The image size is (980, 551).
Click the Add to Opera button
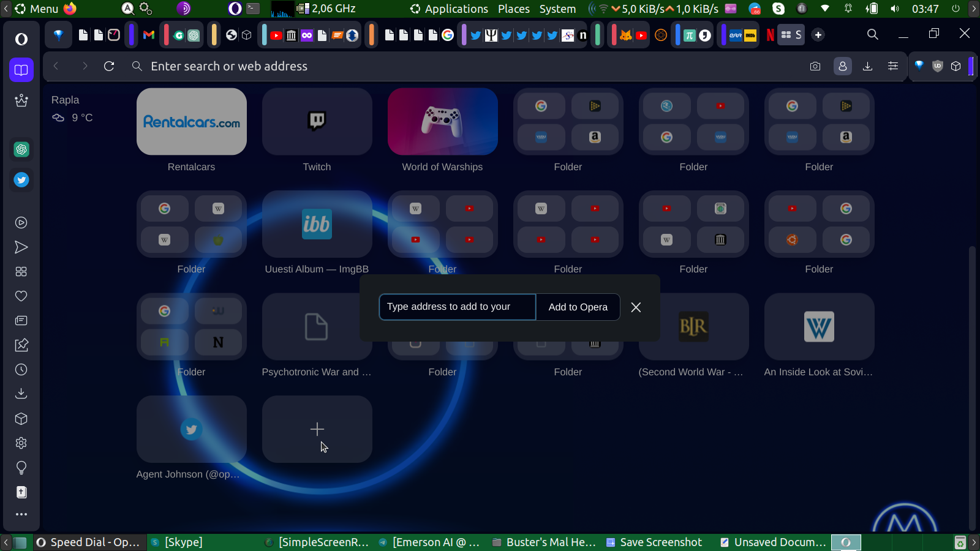pos(578,307)
